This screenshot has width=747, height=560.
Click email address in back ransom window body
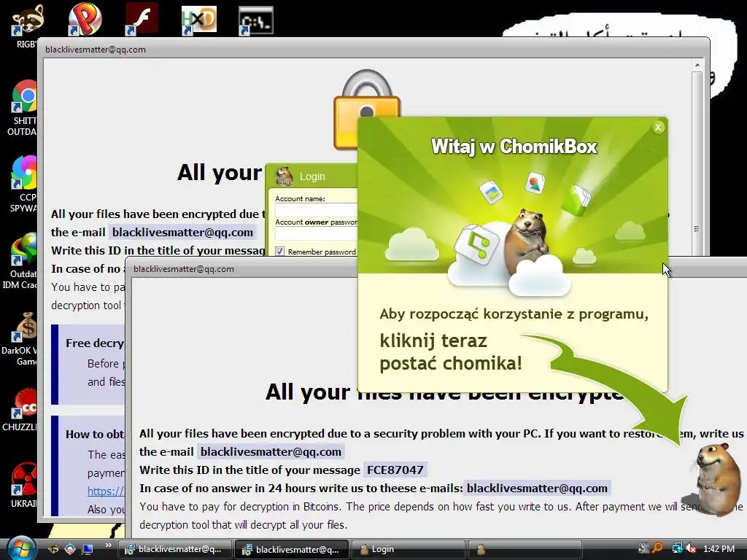point(182,232)
